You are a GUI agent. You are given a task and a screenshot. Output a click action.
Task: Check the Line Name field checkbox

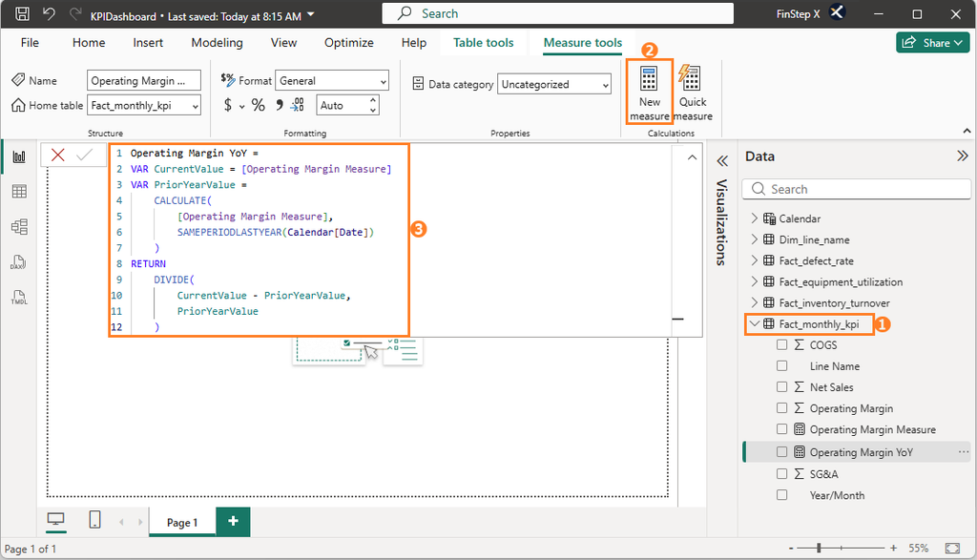tap(782, 365)
